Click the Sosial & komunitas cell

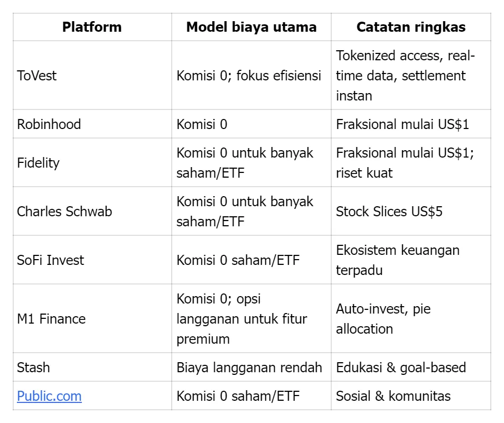393,396
